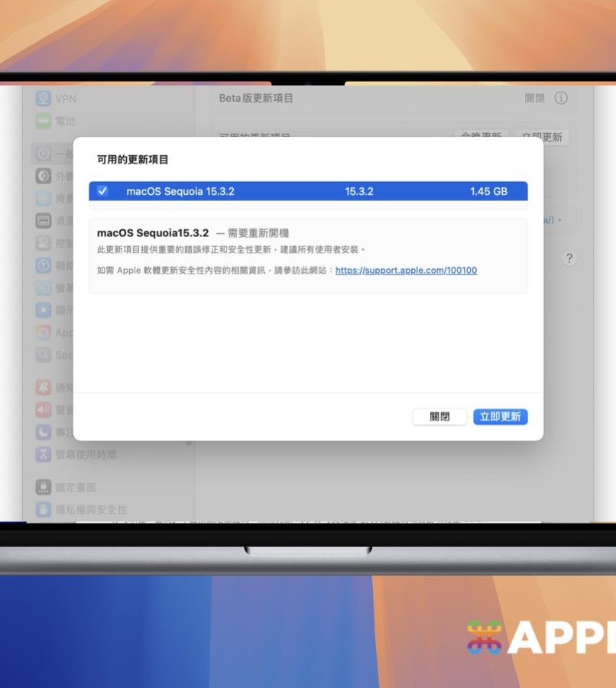Open the Battery (電池) settings icon
This screenshot has width=616, height=688.
point(44,121)
